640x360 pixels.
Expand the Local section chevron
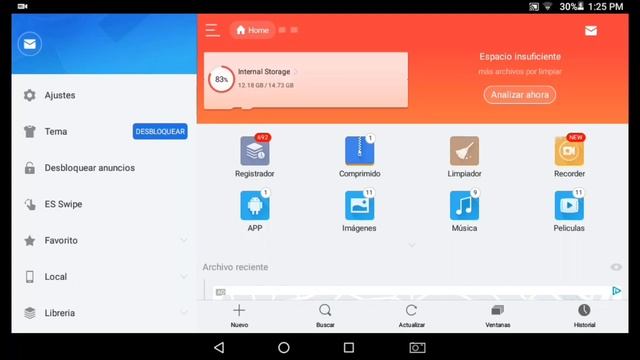tap(184, 277)
